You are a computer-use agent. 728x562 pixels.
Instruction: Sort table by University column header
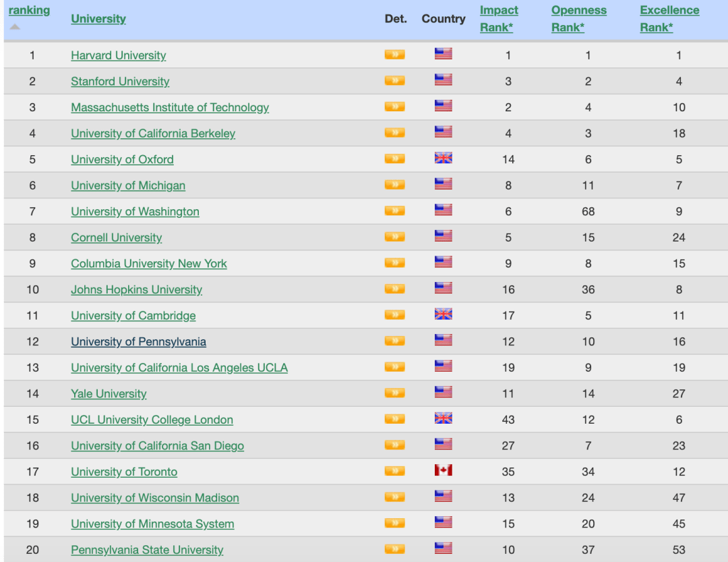pyautogui.click(x=98, y=19)
